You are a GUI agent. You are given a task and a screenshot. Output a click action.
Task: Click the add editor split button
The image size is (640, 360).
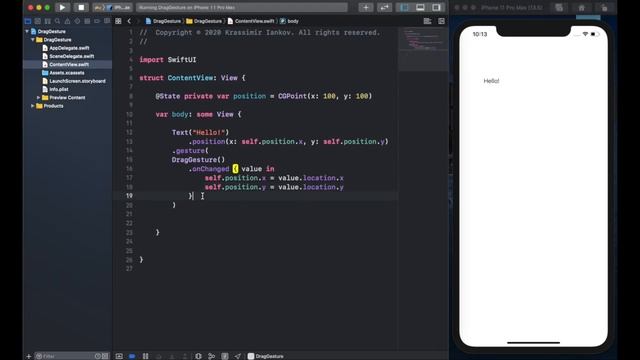442,21
